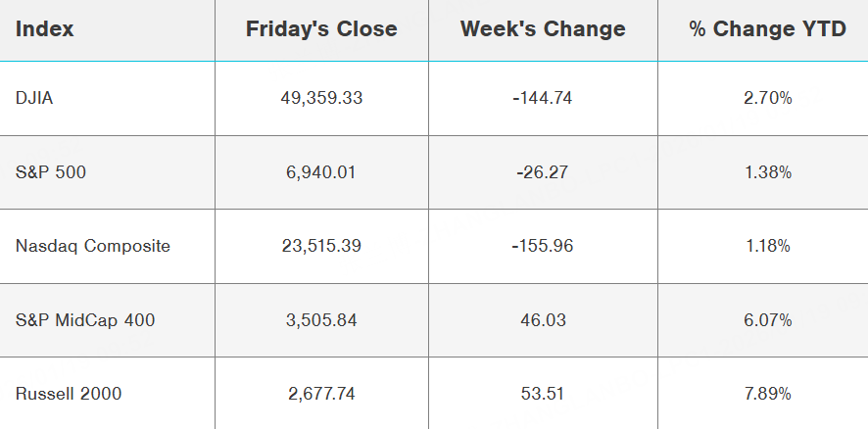Click the DJIA YTD value 2.70%
Viewport: 868px width, 429px height.
click(767, 98)
